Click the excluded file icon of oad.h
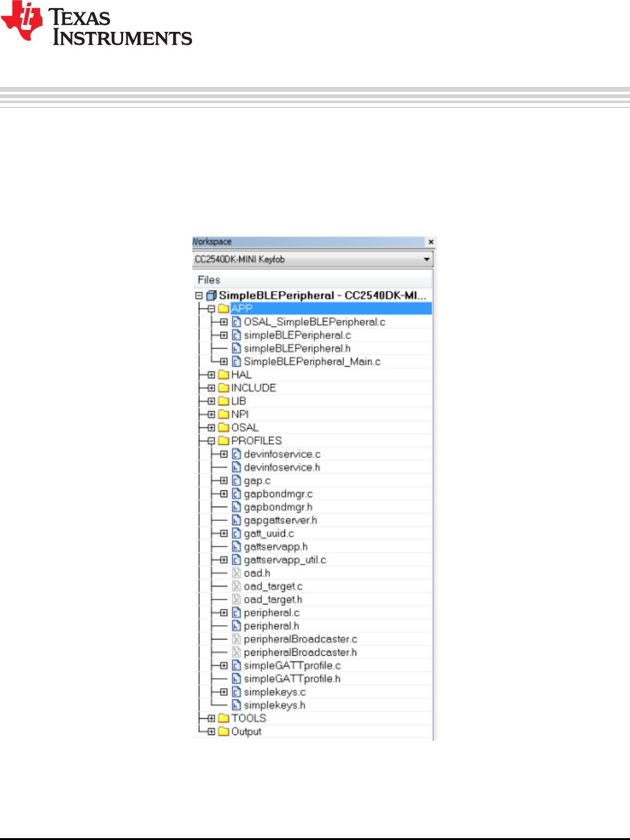This screenshot has height=840, width=630. (236, 573)
